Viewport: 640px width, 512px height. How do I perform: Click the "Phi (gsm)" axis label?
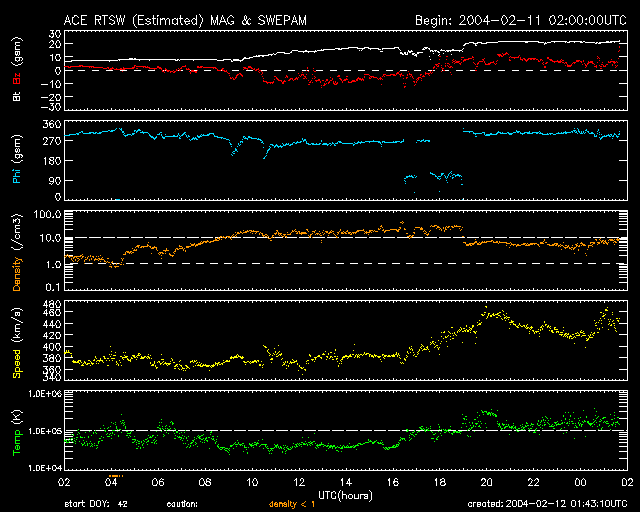click(x=17, y=160)
